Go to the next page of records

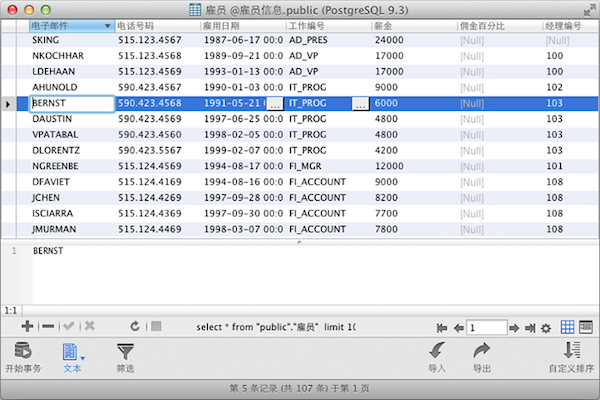tap(514, 328)
